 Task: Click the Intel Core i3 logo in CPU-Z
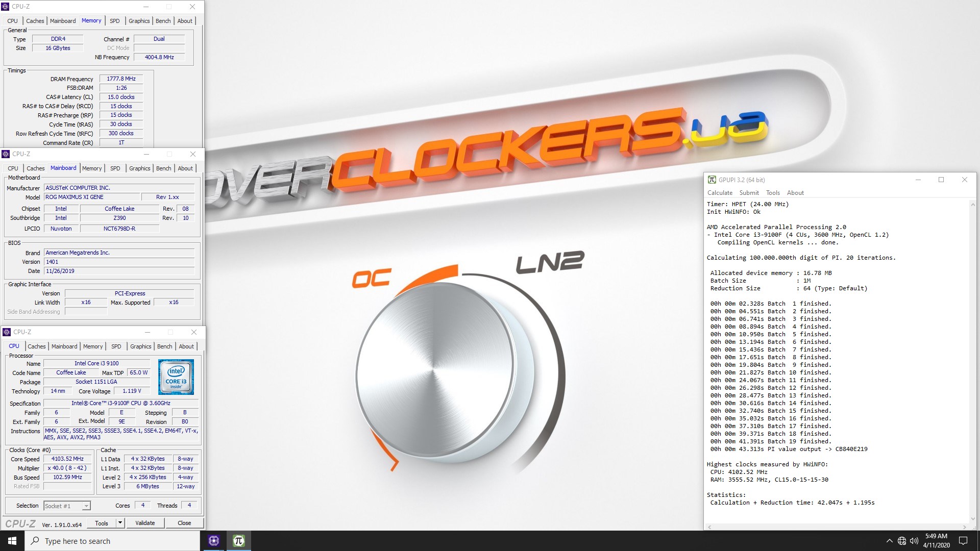click(176, 377)
